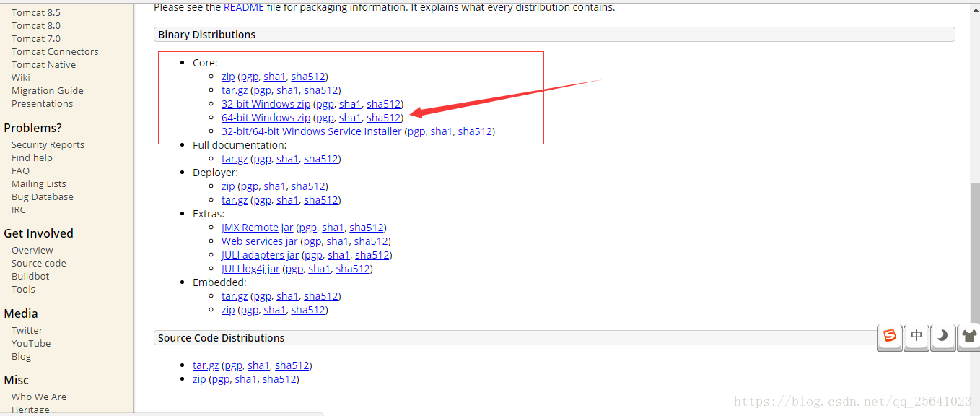
Task: Open pgp signature for source code zip
Action: [220, 379]
